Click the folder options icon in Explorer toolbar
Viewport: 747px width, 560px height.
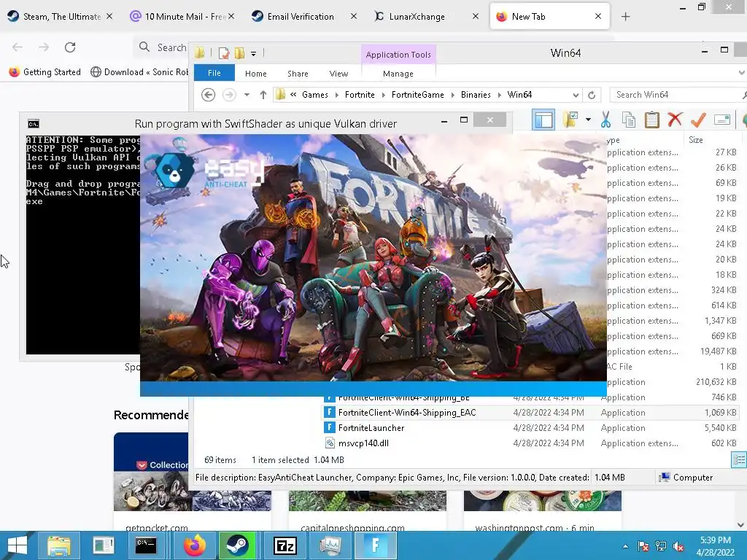570,120
